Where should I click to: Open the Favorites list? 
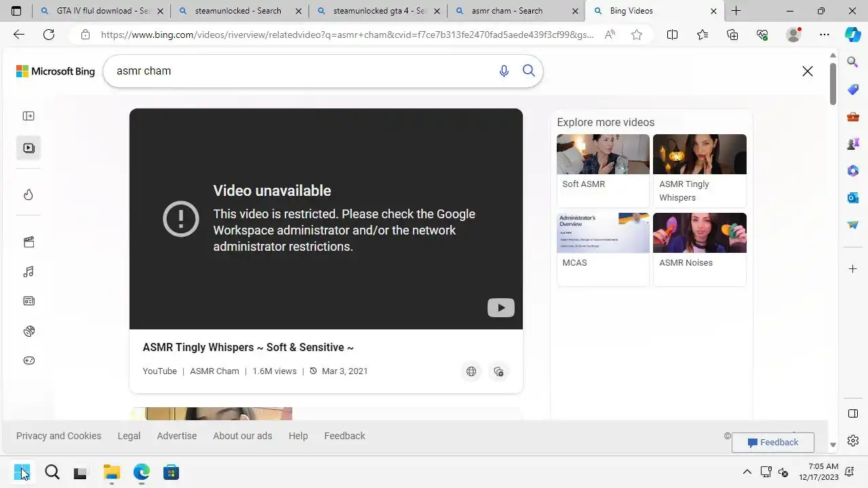[x=703, y=35]
